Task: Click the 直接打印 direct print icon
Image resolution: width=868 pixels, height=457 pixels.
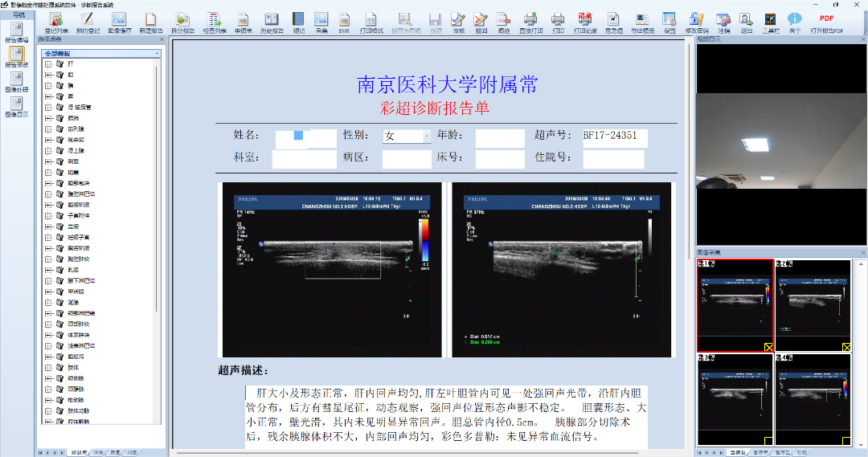Action: click(530, 23)
